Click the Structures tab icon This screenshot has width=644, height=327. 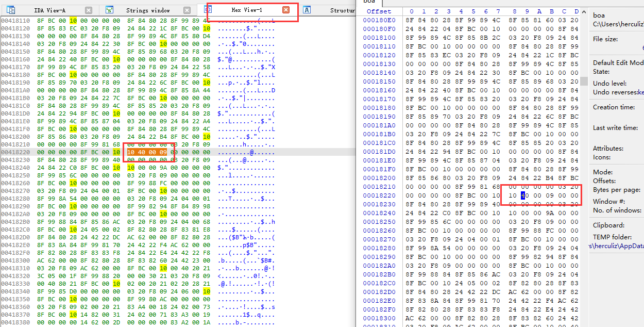(307, 10)
